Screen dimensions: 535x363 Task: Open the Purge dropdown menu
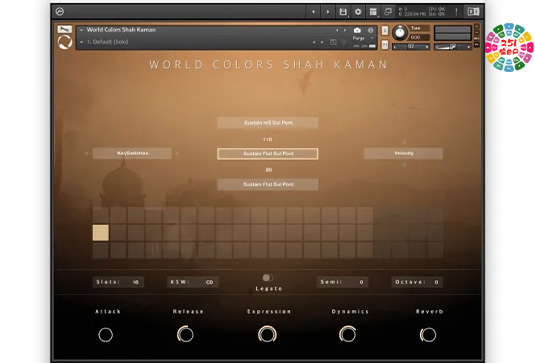(x=362, y=38)
